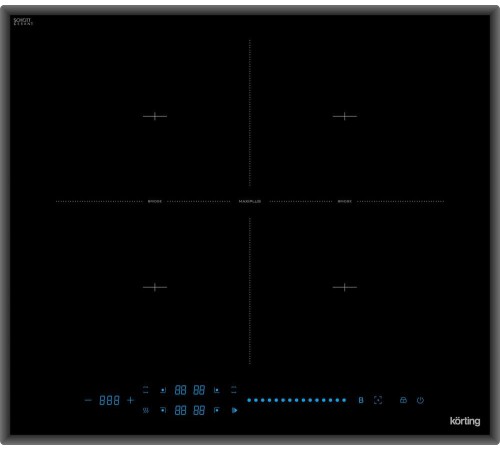Tap the MAXIPLUS label at the center
The width and height of the screenshot is (500, 450).
(250, 201)
